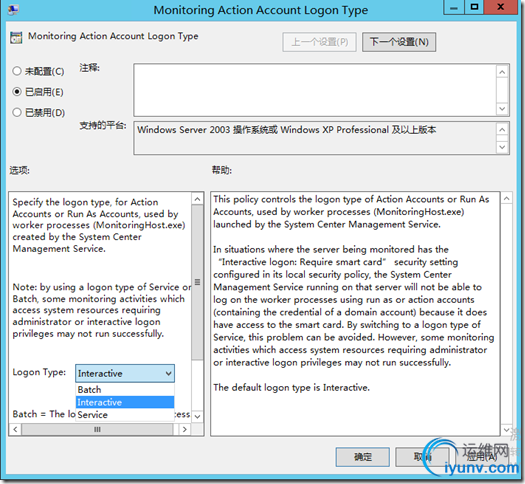
Task: Click the window system icon in title bar
Action: click(x=13, y=9)
